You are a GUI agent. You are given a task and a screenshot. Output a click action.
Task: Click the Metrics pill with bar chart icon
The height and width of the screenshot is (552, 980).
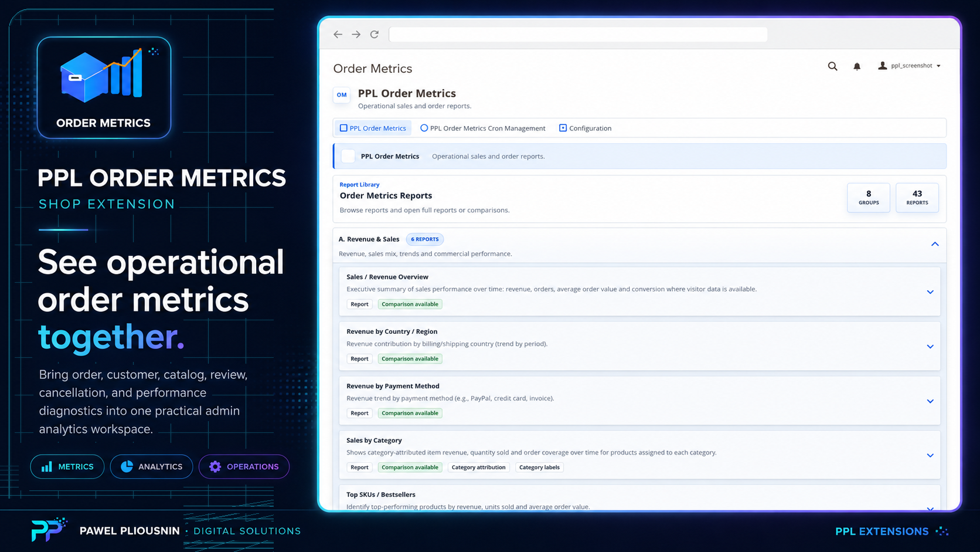[x=67, y=467]
